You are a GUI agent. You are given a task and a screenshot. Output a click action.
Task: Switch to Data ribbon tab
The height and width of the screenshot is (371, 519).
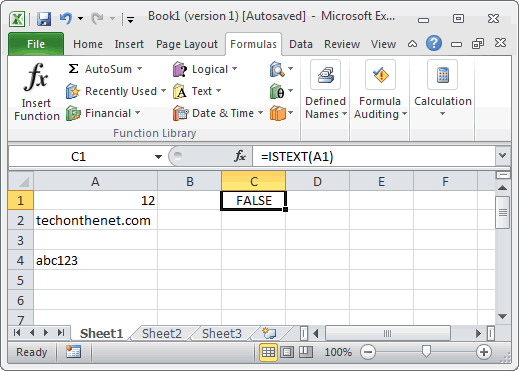click(301, 44)
